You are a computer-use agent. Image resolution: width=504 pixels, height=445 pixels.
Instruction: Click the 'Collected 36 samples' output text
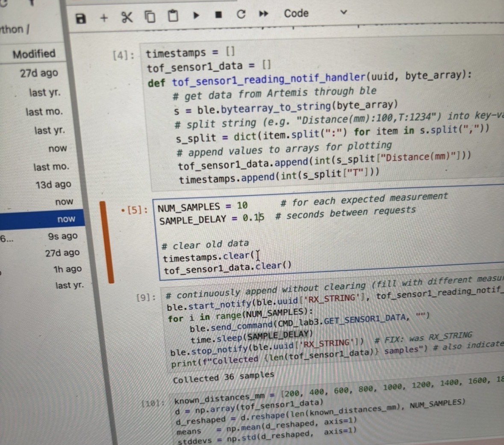(x=224, y=377)
